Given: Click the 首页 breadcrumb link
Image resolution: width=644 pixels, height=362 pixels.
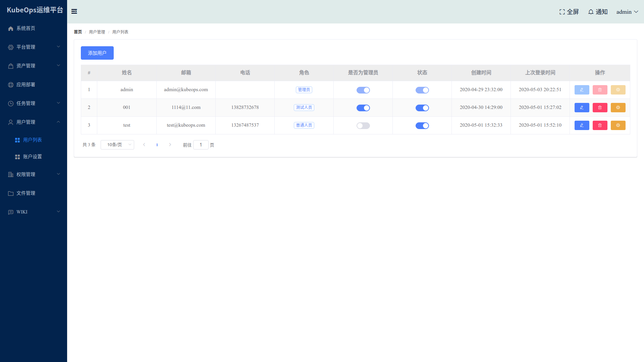Looking at the screenshot, I should (78, 32).
